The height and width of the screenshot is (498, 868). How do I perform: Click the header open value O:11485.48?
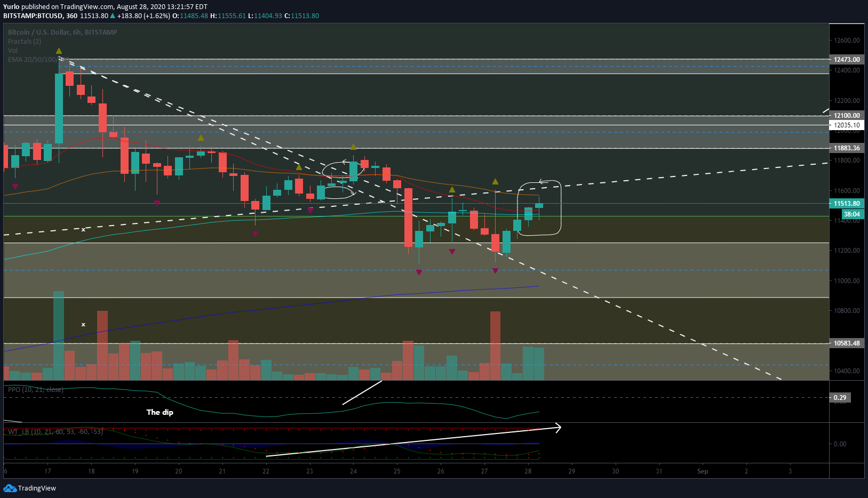pyautogui.click(x=190, y=16)
